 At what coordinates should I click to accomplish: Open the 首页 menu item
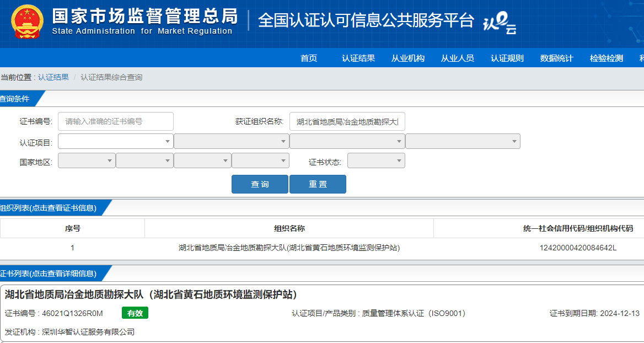pyautogui.click(x=309, y=58)
